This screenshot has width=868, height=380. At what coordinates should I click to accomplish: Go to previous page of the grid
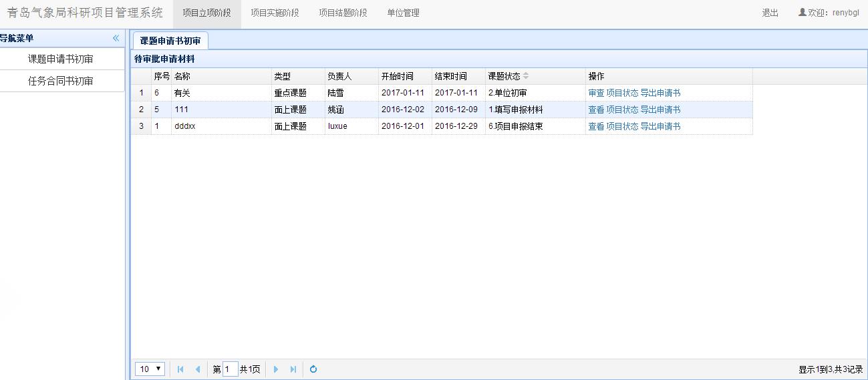click(197, 369)
